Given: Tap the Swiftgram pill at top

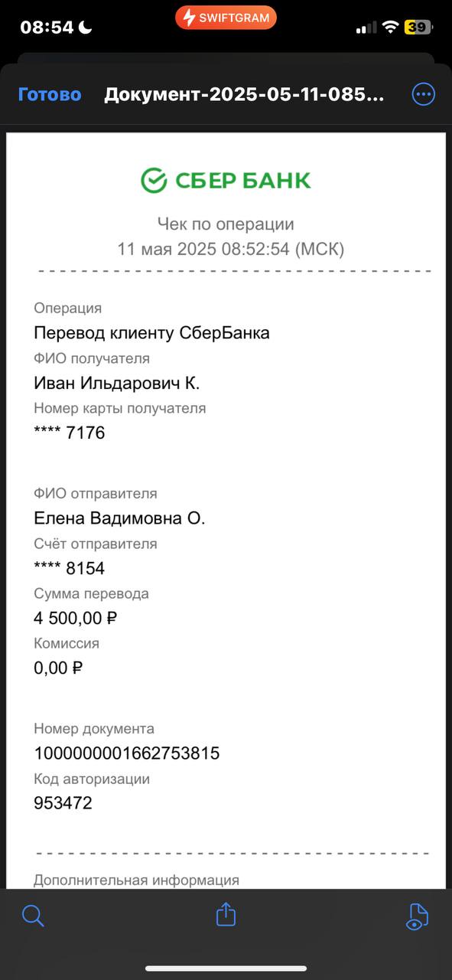Looking at the screenshot, I should click(x=226, y=18).
